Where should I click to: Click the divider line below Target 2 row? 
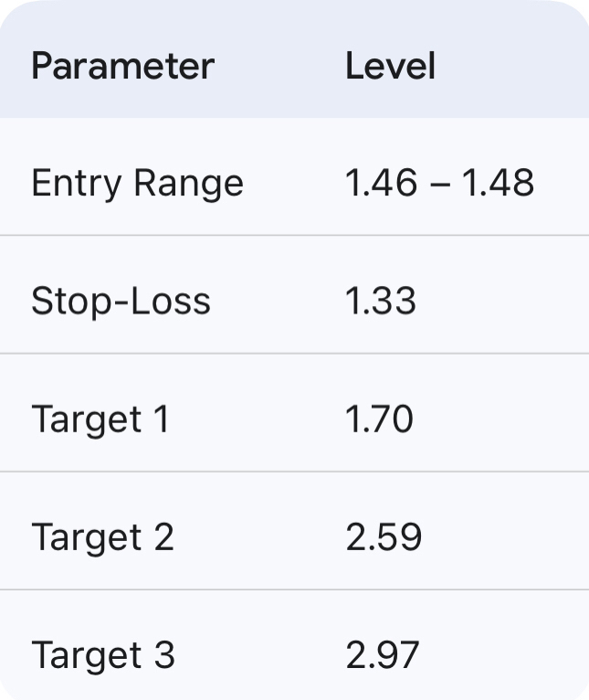294,589
